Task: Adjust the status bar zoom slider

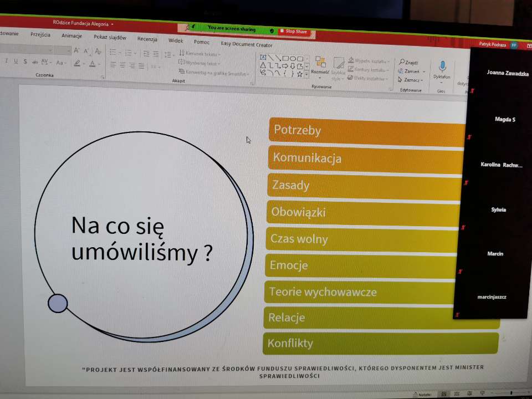Action: 511,393
